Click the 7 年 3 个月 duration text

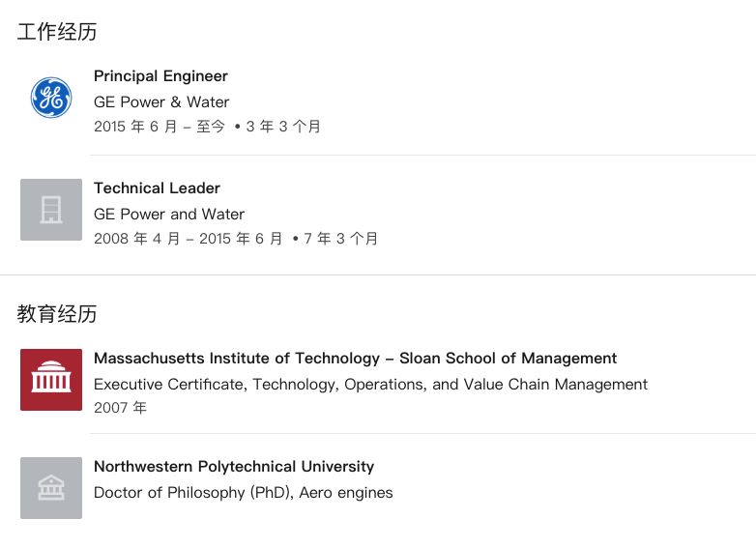[341, 239]
